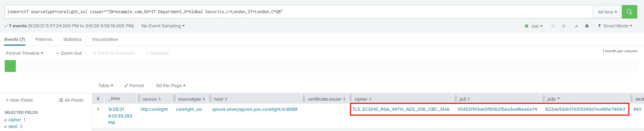644x131 pixels.
Task: Click Zoom Out on the timeline
Action: pos(69,53)
